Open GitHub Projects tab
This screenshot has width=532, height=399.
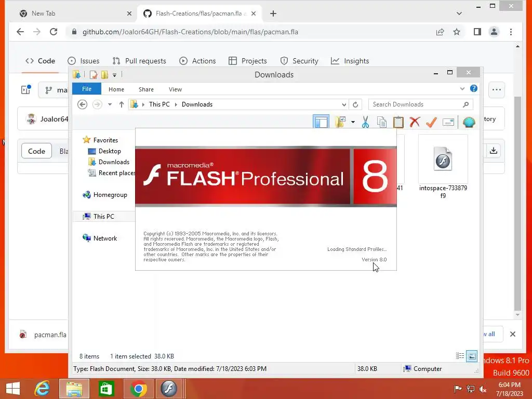click(248, 61)
